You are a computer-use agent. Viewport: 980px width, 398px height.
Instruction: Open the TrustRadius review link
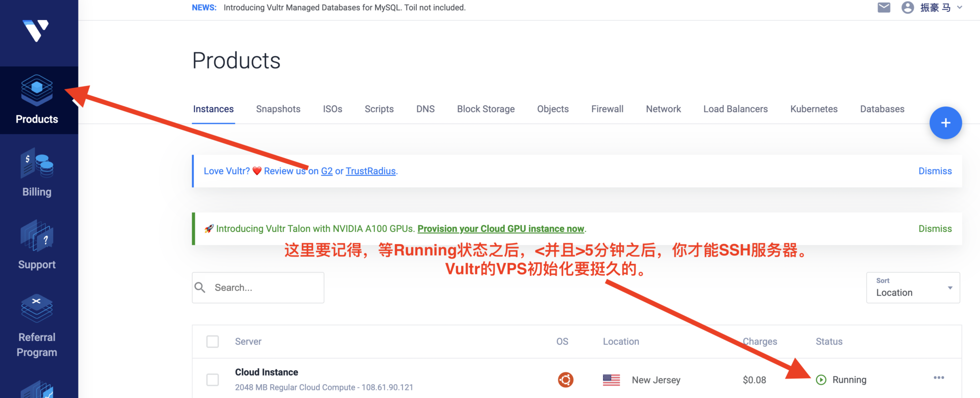(371, 171)
